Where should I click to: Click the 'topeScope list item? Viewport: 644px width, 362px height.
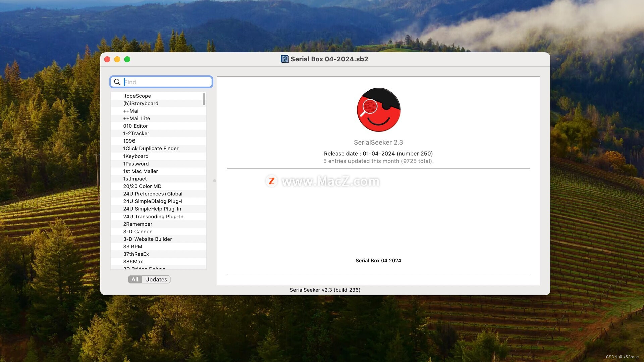pos(137,96)
